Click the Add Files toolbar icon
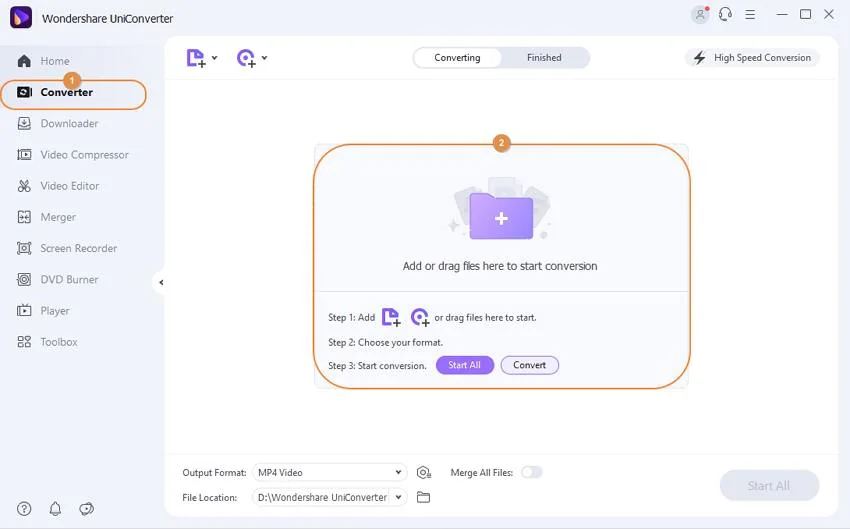Image resolution: width=850 pixels, height=529 pixels. coord(196,58)
